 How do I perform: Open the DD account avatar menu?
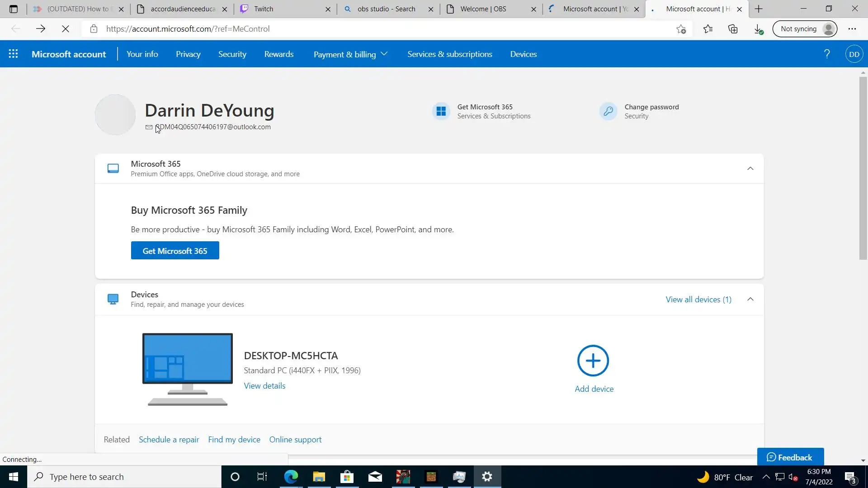[x=854, y=54]
